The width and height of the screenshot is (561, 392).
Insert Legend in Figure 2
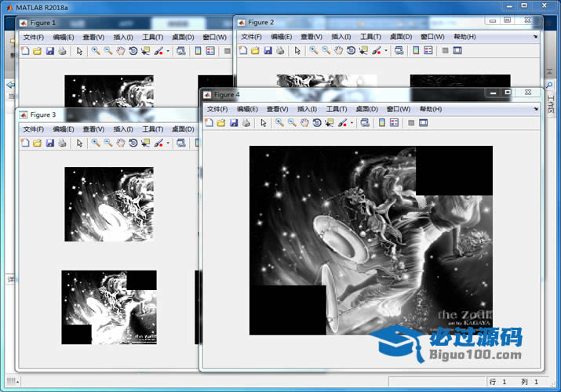pyautogui.click(x=428, y=50)
